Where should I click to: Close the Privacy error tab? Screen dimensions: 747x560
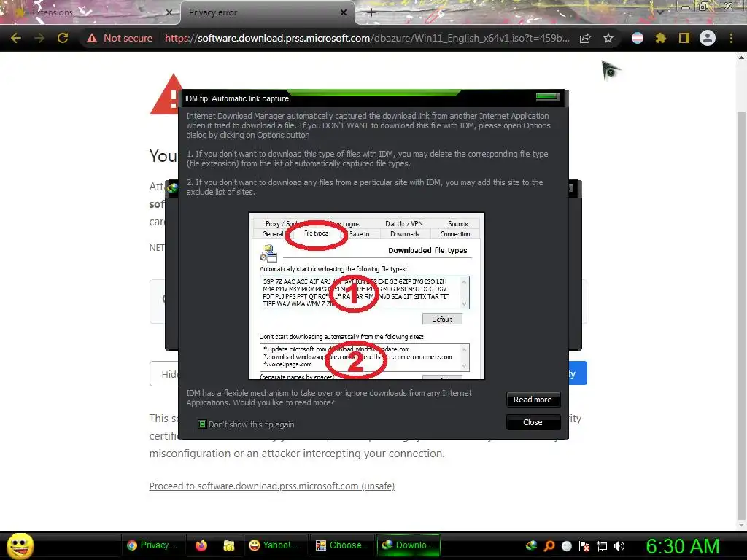click(x=344, y=12)
